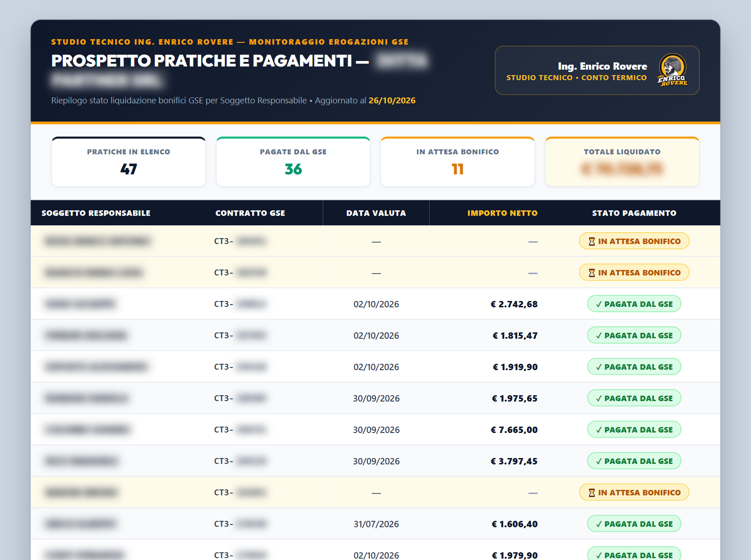Click the checkmark icon in the € 1.975,65 row

click(x=599, y=398)
